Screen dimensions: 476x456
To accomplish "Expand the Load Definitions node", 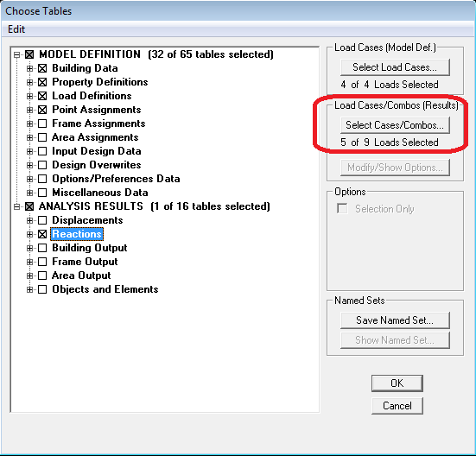I will click(29, 96).
